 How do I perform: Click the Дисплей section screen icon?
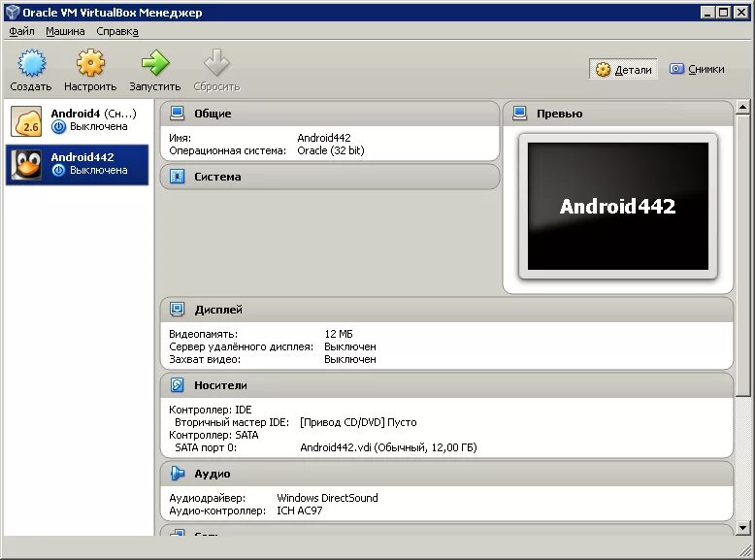coord(178,310)
